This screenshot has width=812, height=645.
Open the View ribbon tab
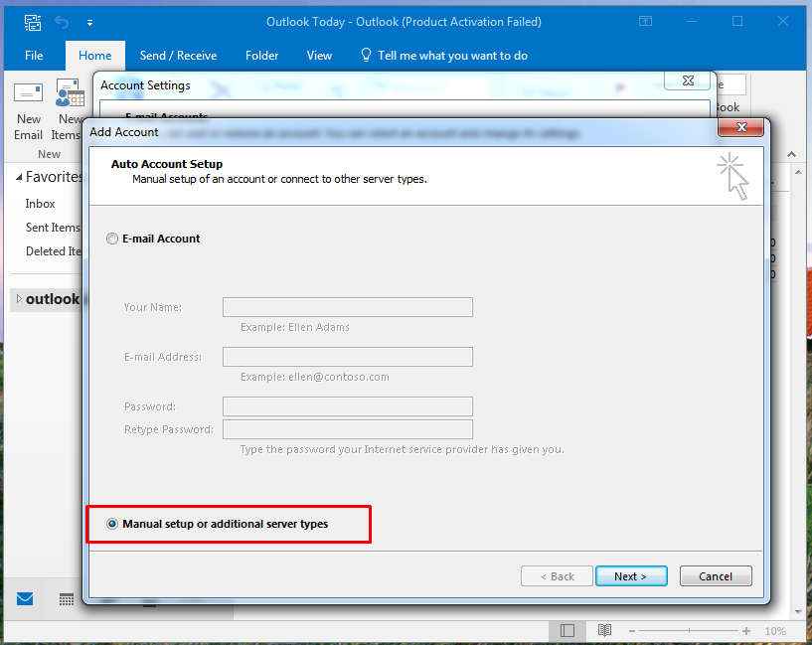coord(319,56)
